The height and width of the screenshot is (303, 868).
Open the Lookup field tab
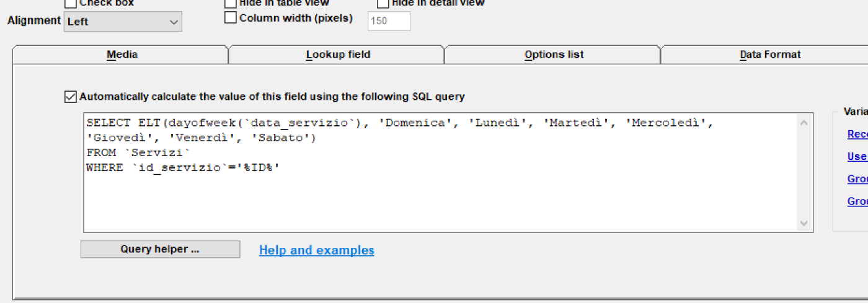click(x=338, y=55)
